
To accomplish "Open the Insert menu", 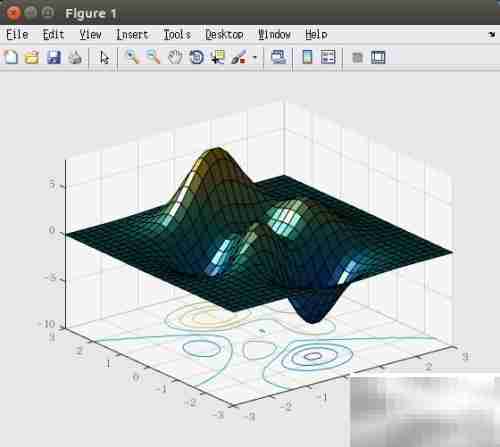I will pyautogui.click(x=132, y=34).
